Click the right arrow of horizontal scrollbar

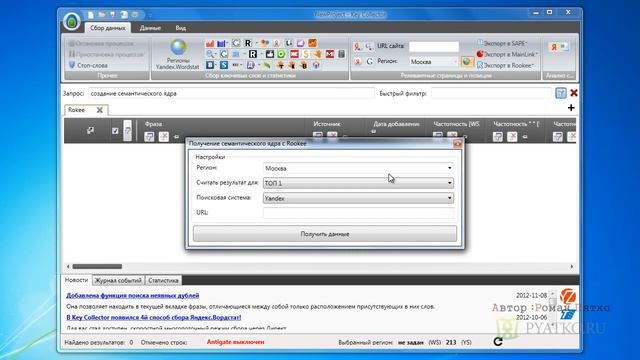(x=572, y=267)
